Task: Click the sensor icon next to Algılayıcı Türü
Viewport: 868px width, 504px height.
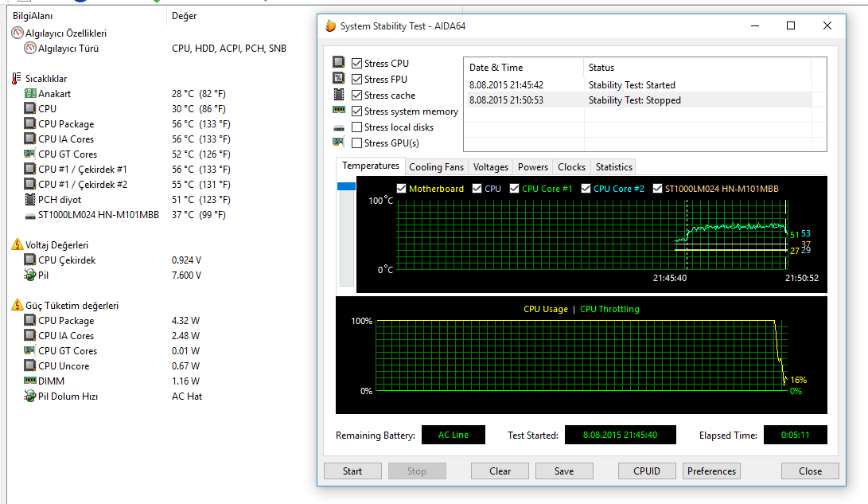Action: click(x=30, y=49)
